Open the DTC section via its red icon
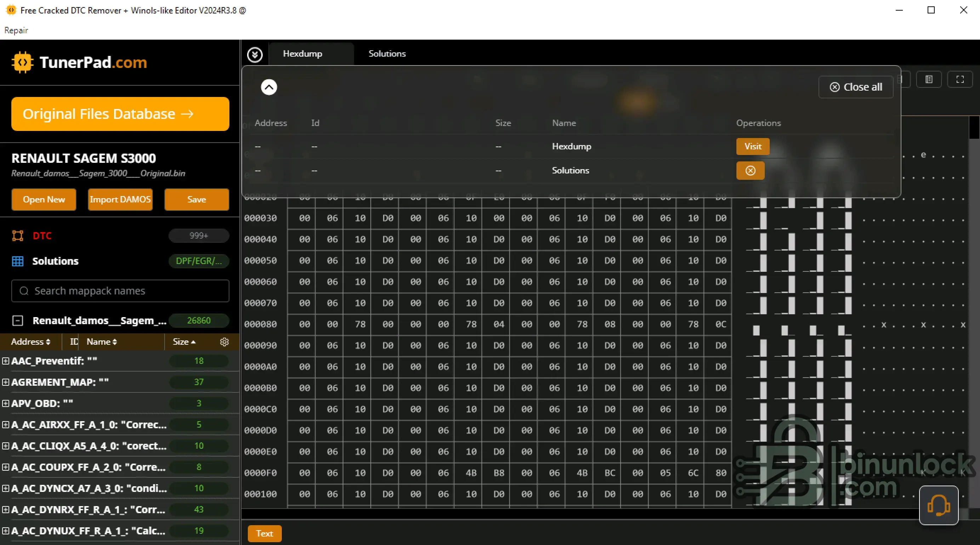Image resolution: width=980 pixels, height=545 pixels. [17, 236]
